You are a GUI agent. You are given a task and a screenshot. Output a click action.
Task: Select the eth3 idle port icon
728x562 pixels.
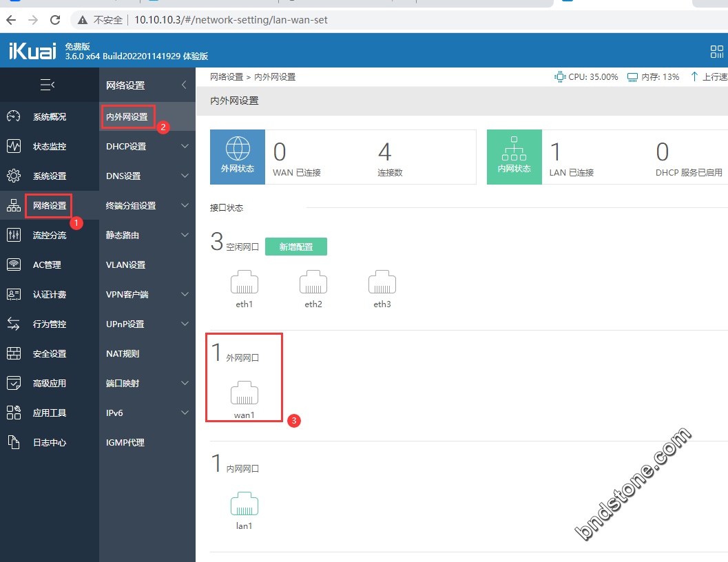coord(382,282)
